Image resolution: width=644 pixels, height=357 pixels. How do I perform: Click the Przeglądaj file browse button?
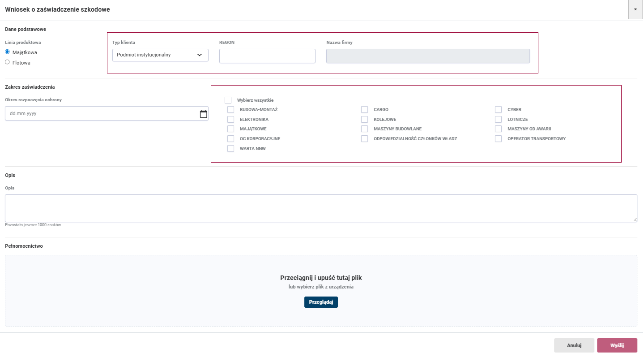[x=321, y=302]
